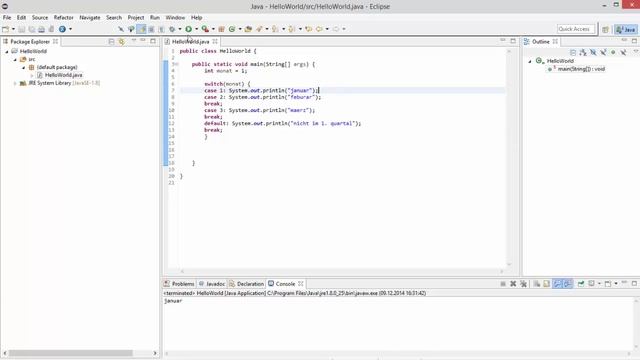The image size is (640, 360).
Task: Click the Debug bug icon in the toolbar
Action: coord(172,29)
